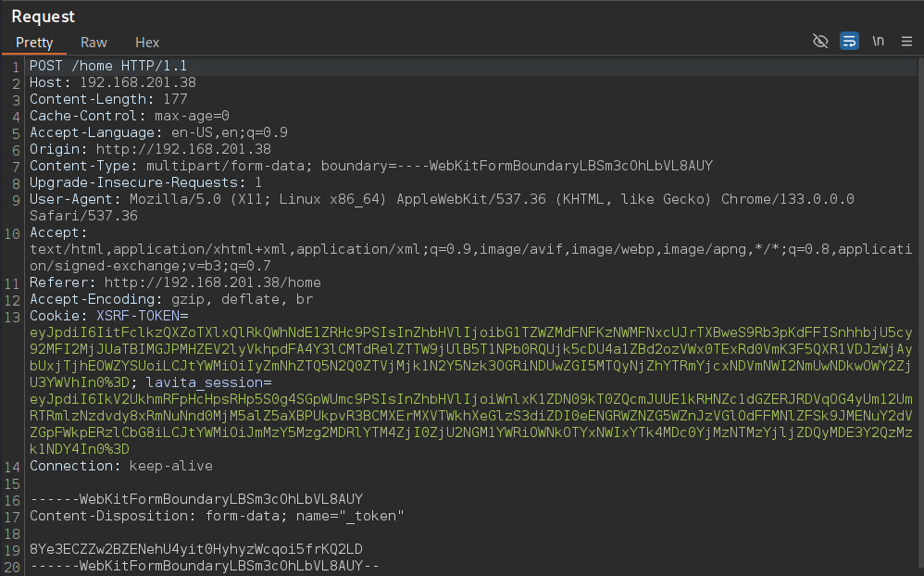Toggle hidden characters eye-slash icon
Screen dimensions: 924x576
820,42
